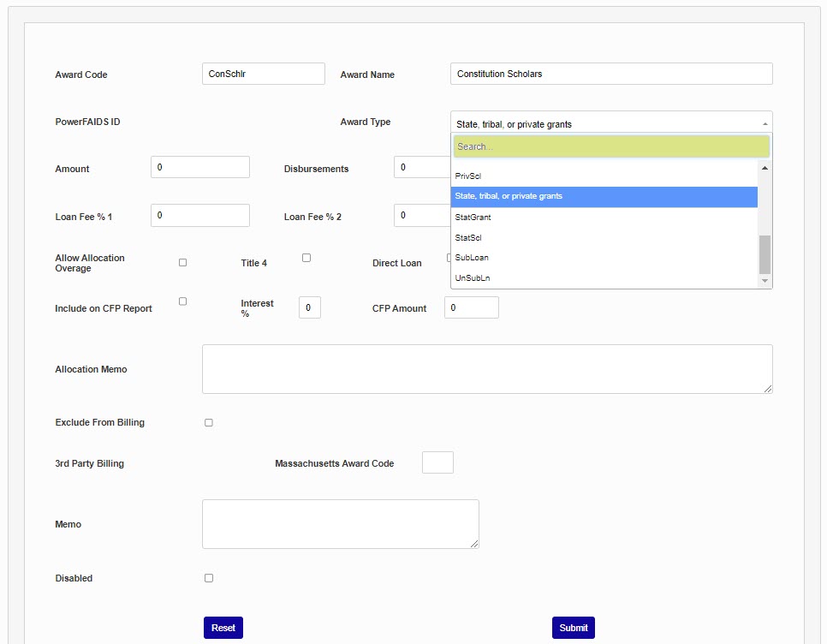Viewport: 827px width, 644px height.
Task: Toggle Include on CFP Report checkbox
Action: point(182,301)
